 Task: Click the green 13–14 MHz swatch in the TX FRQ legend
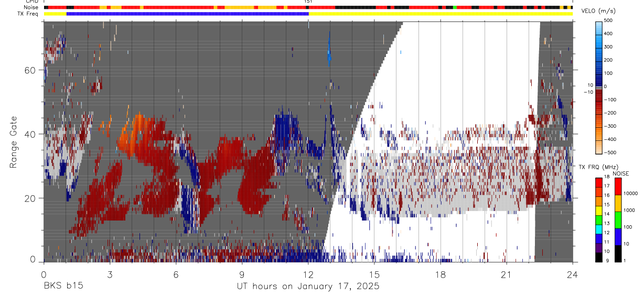pos(599,220)
